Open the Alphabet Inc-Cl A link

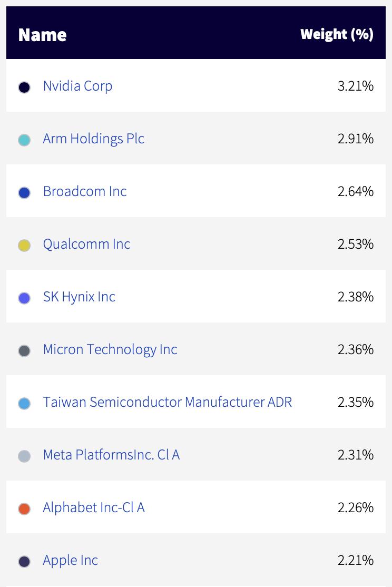[94, 507]
